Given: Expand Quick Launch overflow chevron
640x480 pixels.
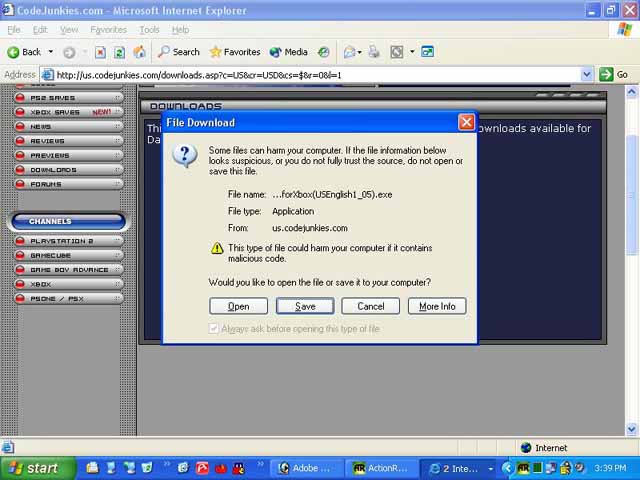Looking at the screenshot, I should 260,464.
